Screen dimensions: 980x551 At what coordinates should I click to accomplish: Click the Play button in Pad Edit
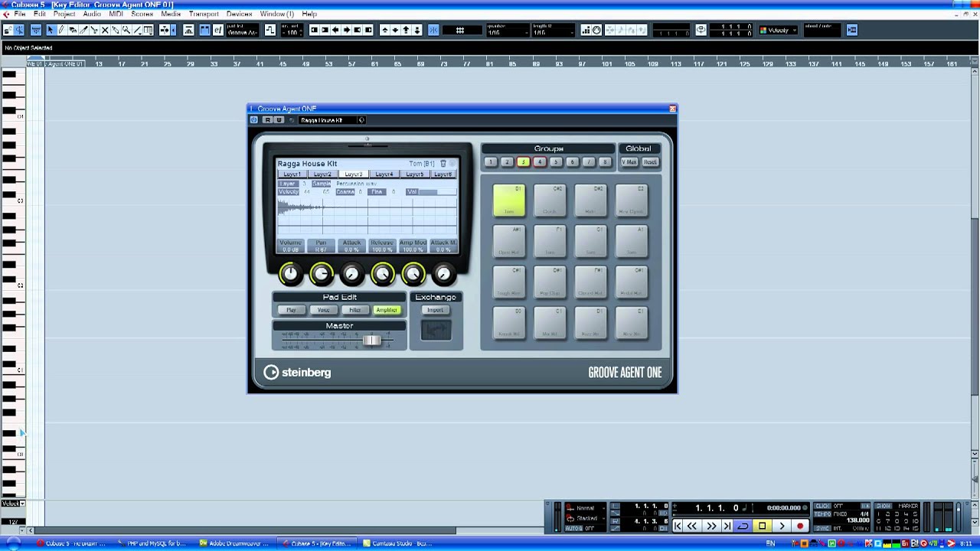291,310
